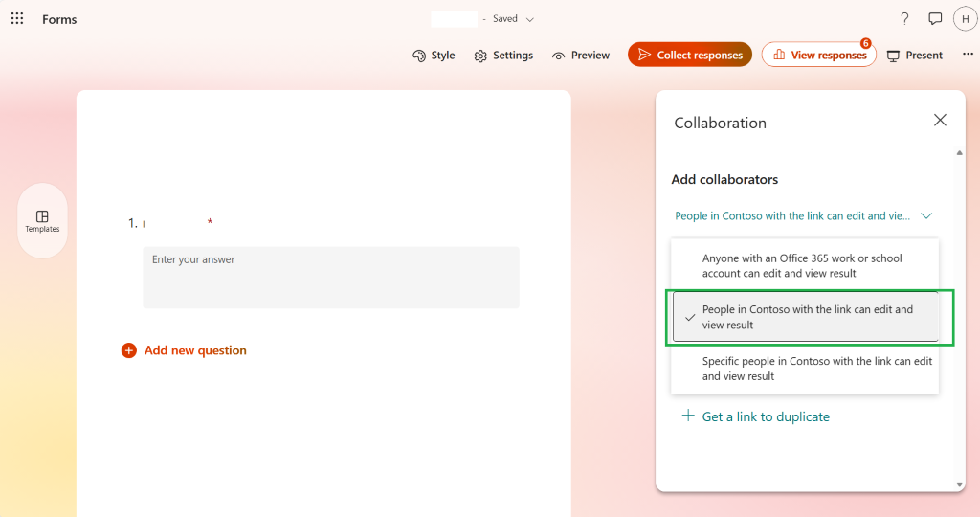
Task: Click the Enter your answer field
Action: tap(331, 277)
